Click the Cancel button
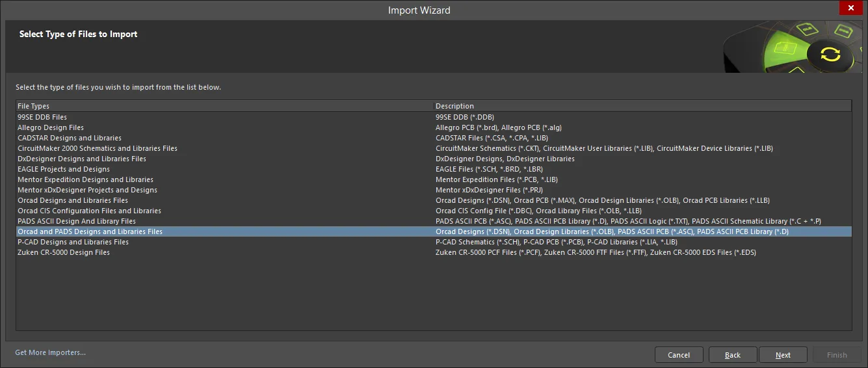868x368 pixels. pyautogui.click(x=679, y=355)
